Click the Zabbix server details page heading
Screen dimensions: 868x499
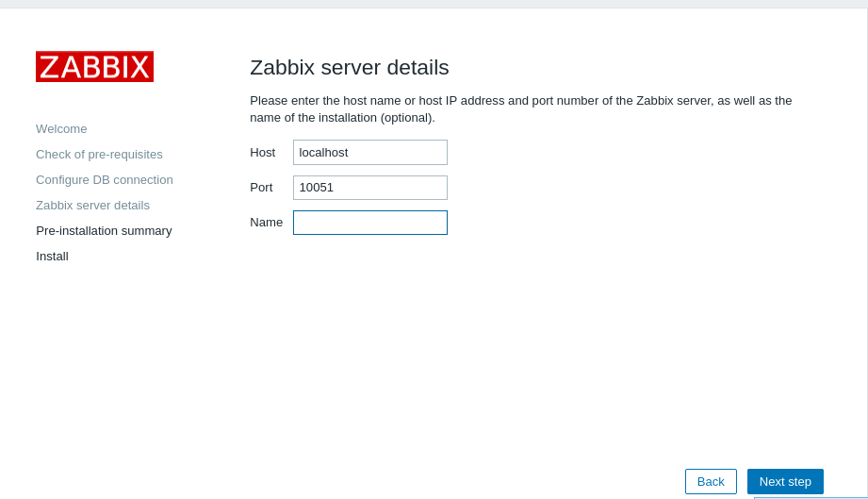click(349, 68)
